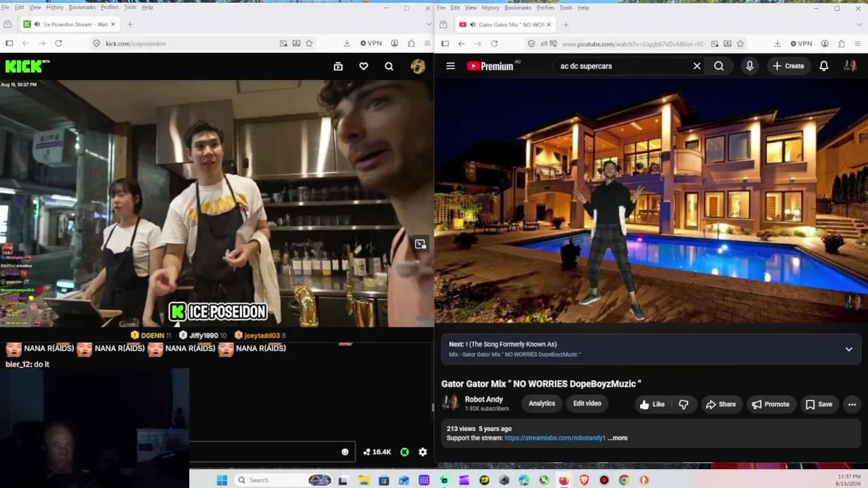Reload the Kick page
Screen dimensions: 868x488
pos(58,43)
